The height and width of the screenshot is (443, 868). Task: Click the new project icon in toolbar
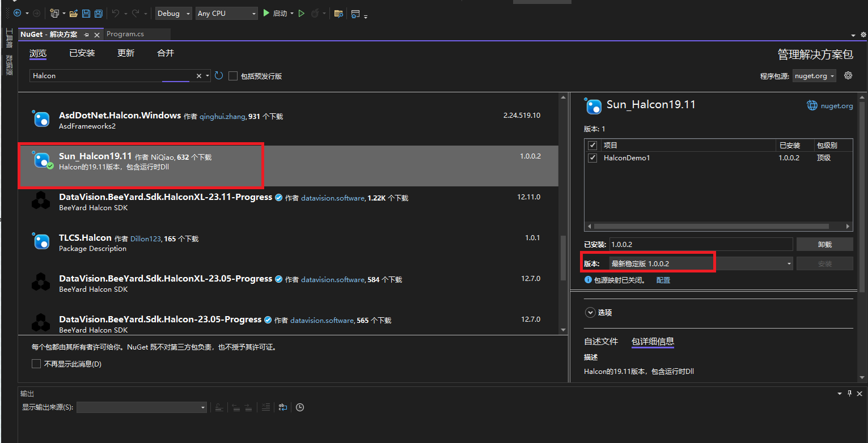[54, 13]
